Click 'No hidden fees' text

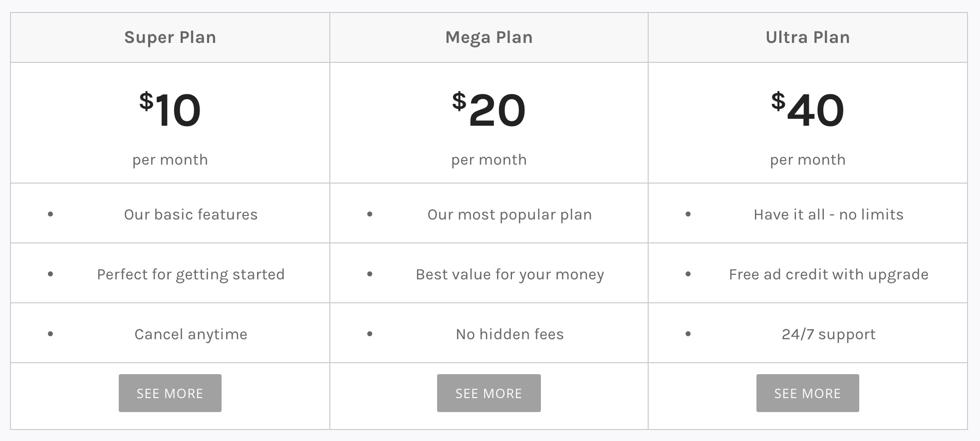tap(509, 334)
